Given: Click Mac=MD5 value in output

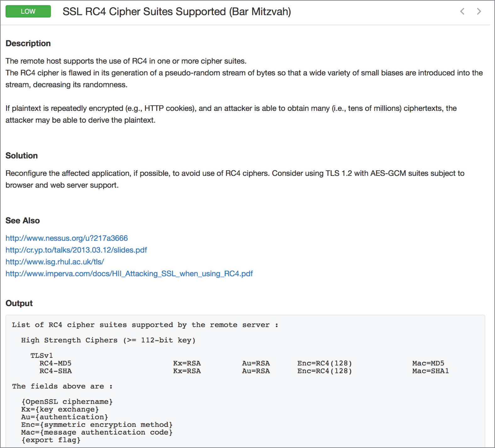Looking at the screenshot, I should (x=428, y=363).
